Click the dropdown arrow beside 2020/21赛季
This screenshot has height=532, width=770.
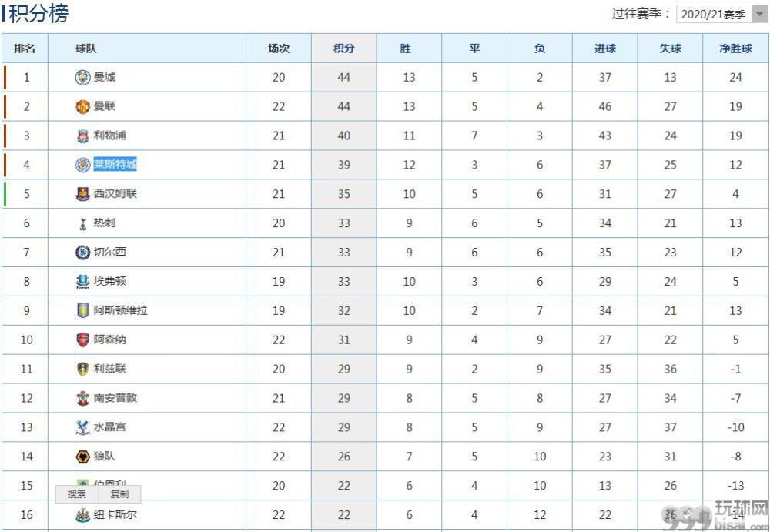[x=759, y=15]
